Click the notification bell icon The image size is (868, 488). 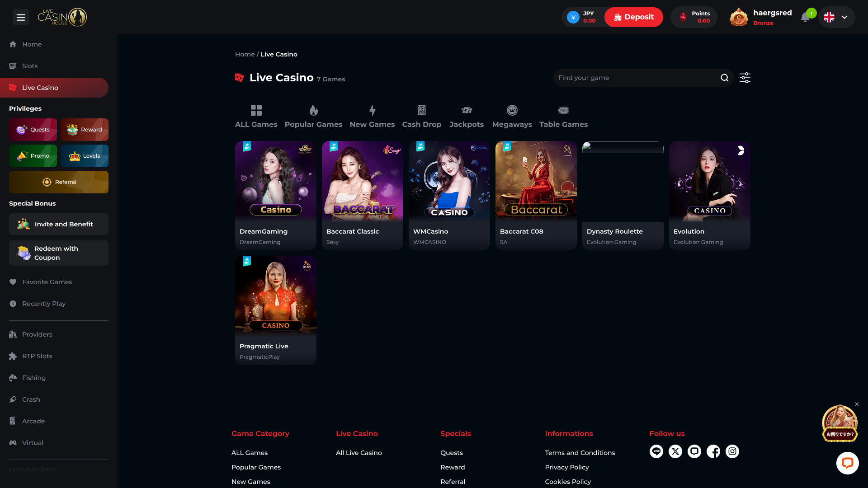click(x=806, y=17)
